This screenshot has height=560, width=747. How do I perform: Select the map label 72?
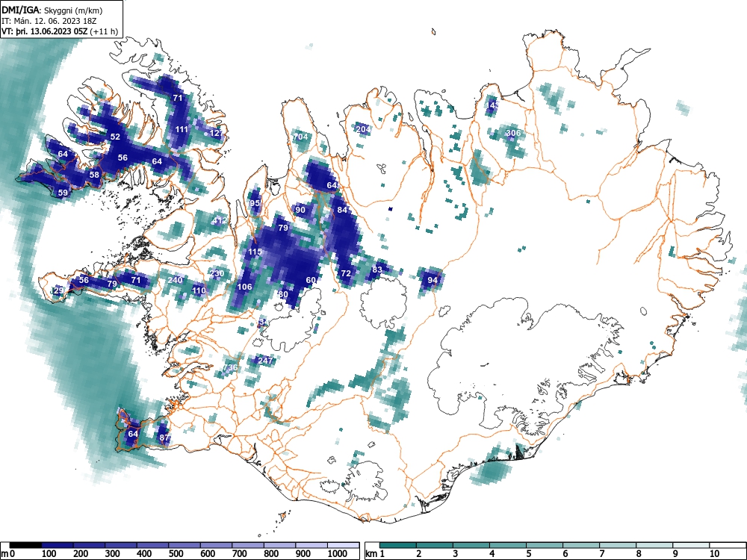click(x=346, y=273)
